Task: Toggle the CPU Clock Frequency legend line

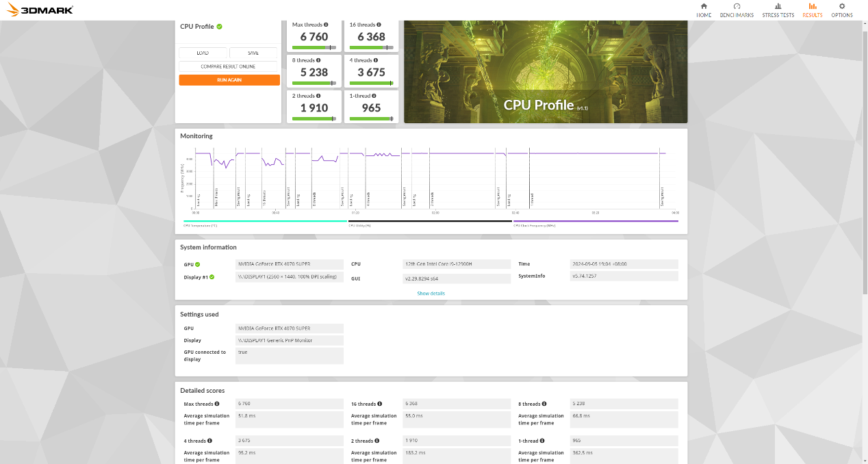Action: (535, 225)
